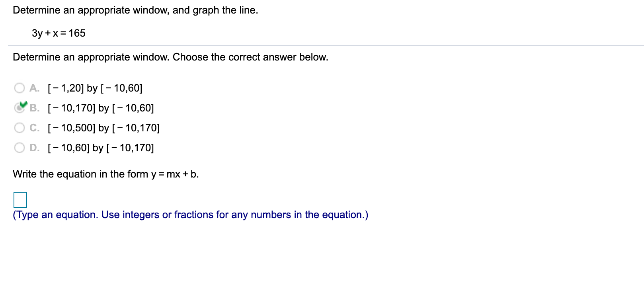Click the prompt Determine an appropriate window
The image size is (644, 285).
pyautogui.click(x=170, y=57)
